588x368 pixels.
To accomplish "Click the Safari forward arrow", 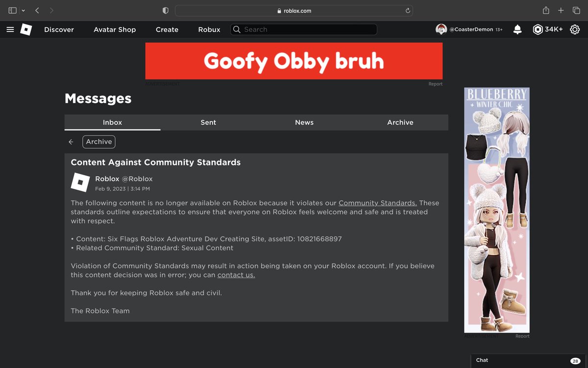I will 52,10.
